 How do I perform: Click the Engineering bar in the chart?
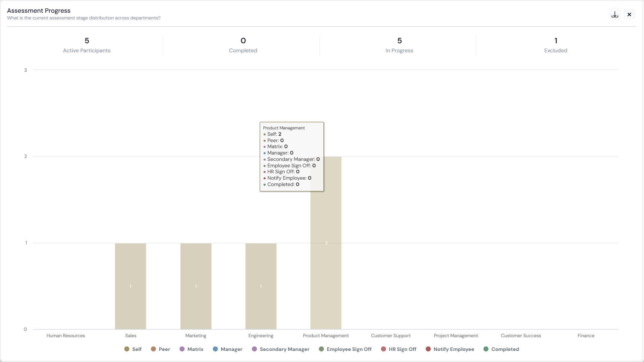click(x=261, y=286)
